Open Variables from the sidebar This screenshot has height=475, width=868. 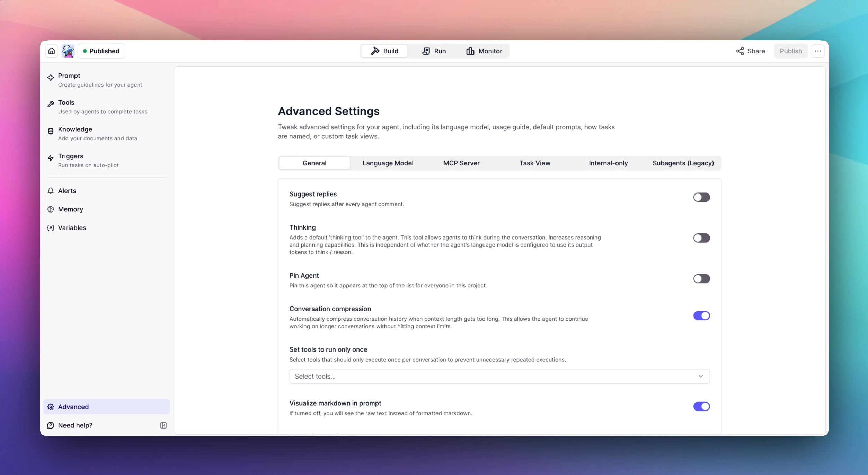[72, 228]
